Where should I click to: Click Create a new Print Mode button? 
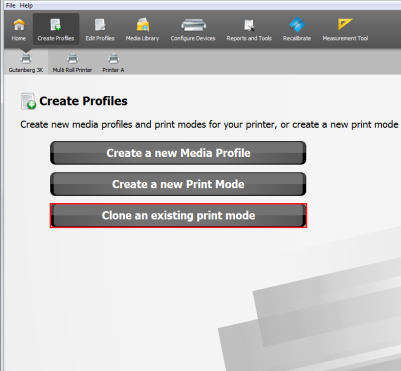[178, 184]
